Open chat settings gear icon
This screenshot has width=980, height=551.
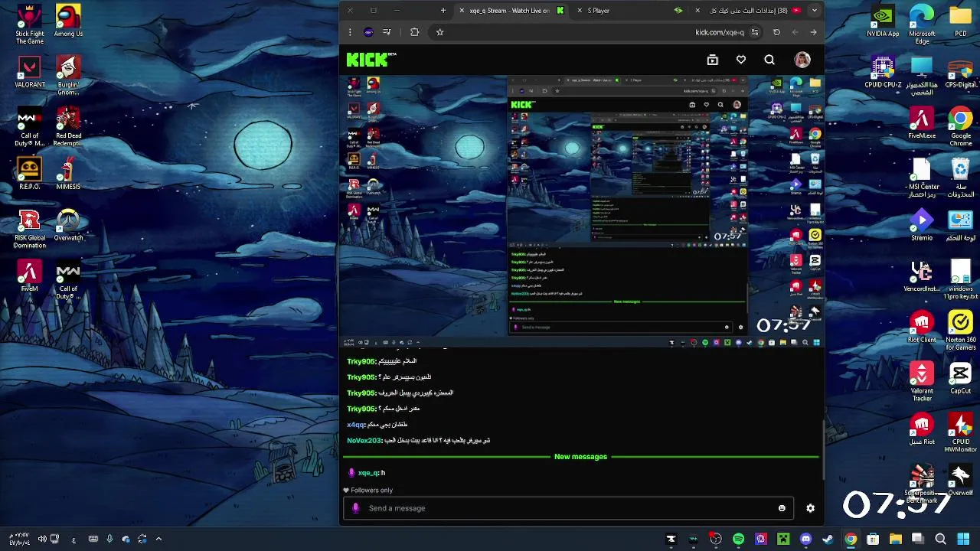pos(810,508)
